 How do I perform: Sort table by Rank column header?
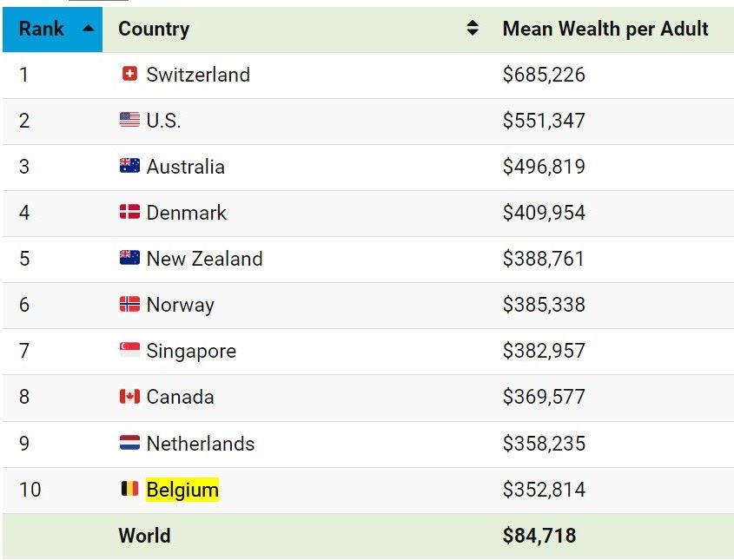pos(52,29)
